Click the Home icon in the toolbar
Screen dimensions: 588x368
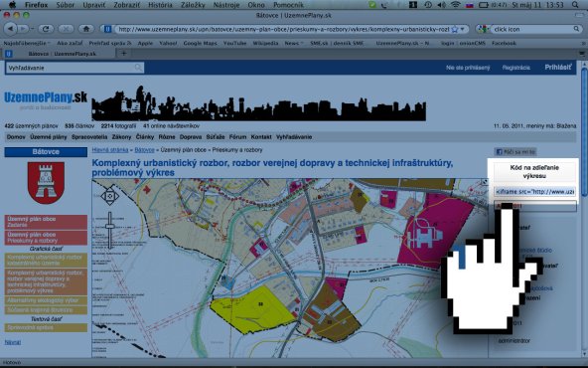click(85, 29)
